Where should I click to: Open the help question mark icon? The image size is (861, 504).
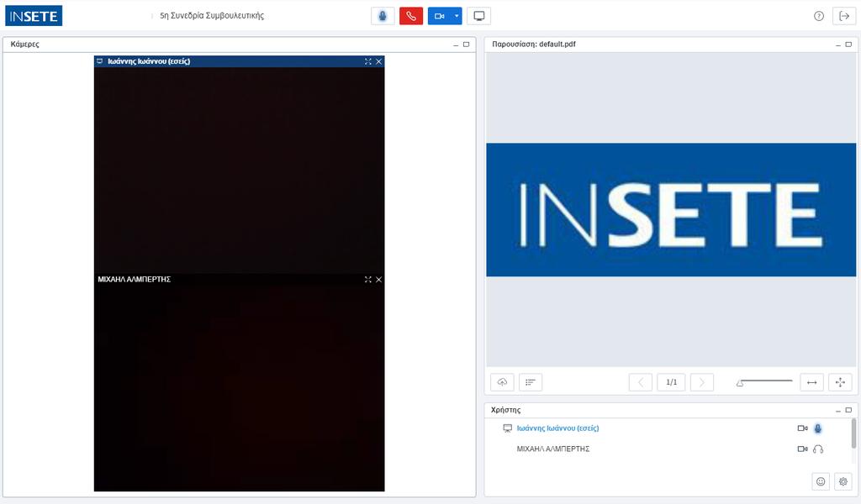819,16
